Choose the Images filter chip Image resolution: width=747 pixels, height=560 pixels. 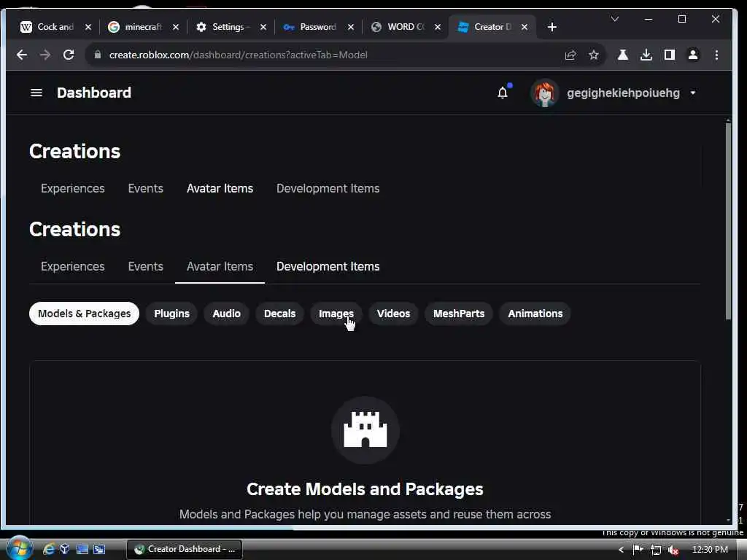tap(336, 314)
